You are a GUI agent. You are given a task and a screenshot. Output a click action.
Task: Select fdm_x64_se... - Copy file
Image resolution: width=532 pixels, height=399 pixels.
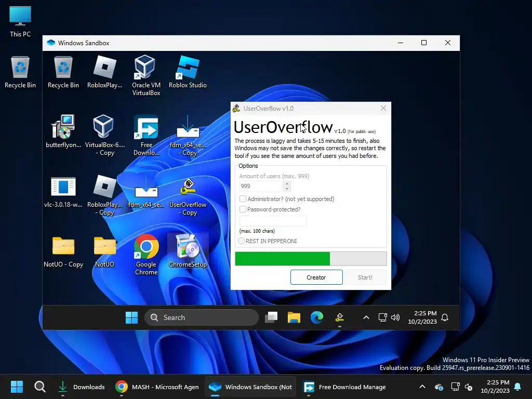click(188, 135)
